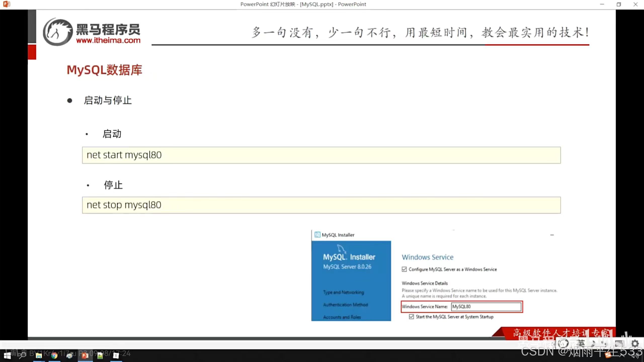Restore down the PowerPoint slideshow window
Screen dimensions: 644x362
619,4
